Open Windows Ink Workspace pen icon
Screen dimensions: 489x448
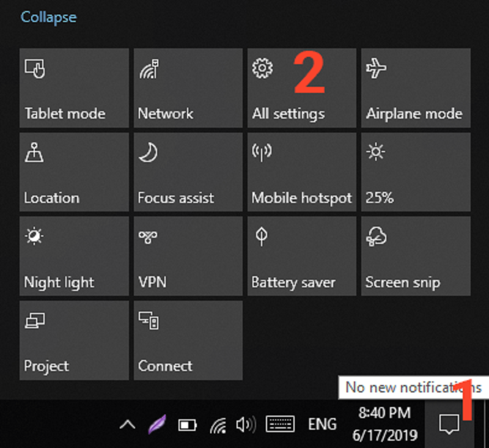158,423
